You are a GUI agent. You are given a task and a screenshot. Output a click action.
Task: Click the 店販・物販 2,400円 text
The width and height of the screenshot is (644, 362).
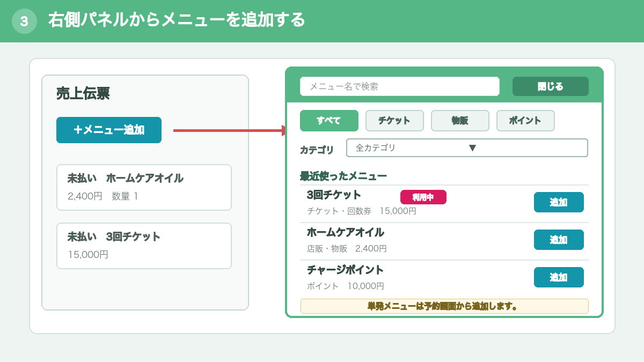tap(347, 249)
